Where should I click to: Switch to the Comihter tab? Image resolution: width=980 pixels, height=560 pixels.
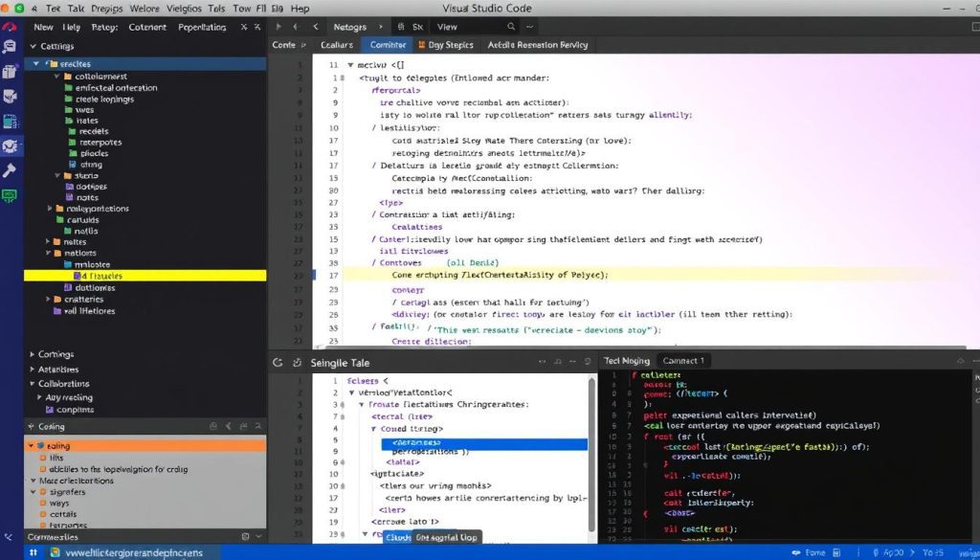[x=388, y=45]
